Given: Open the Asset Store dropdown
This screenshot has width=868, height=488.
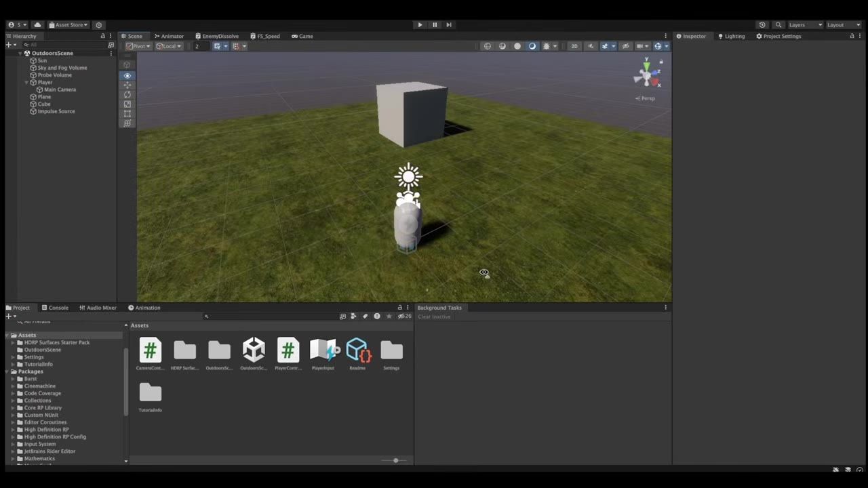Looking at the screenshot, I should (x=68, y=25).
